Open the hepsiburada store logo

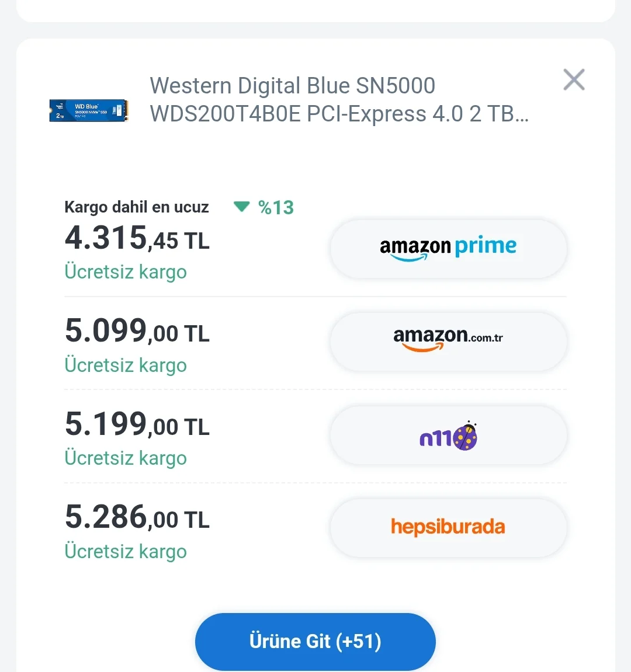(x=448, y=527)
